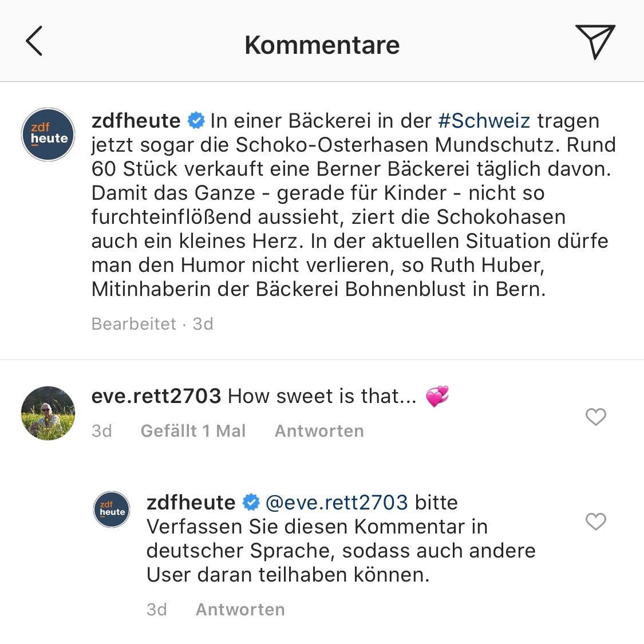
Task: Tap verified badge next to caption zdfheute
Action: coord(196,121)
